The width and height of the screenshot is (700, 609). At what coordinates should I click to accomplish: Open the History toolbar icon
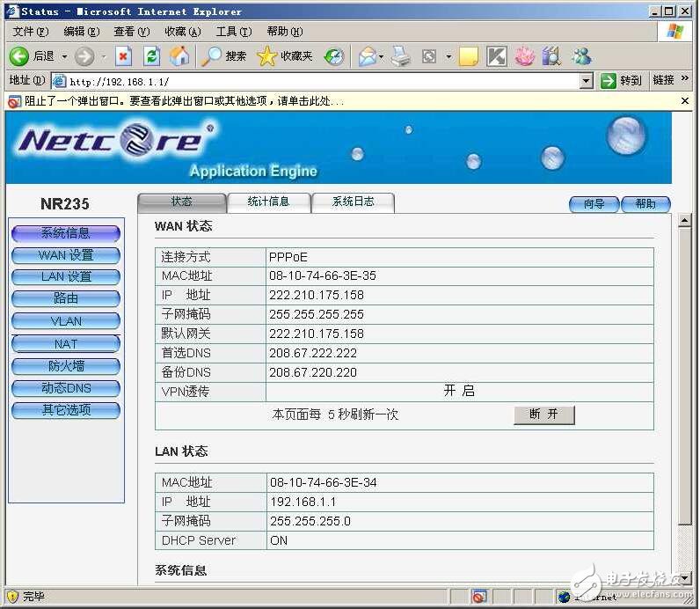point(334,56)
